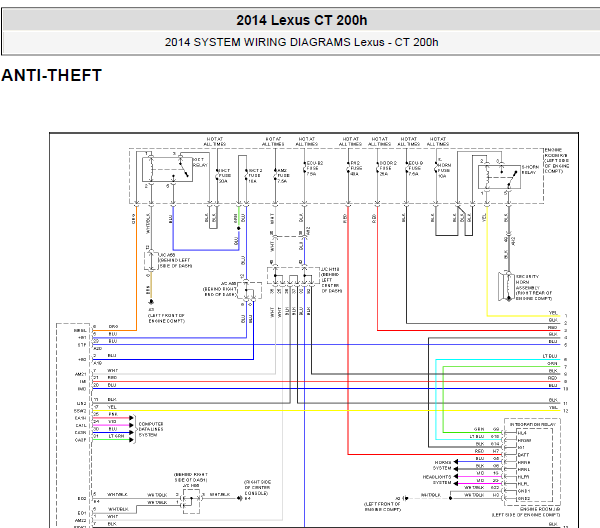Click the 'HEADLIGHTS SYSTEM' reference label

pos(437,480)
